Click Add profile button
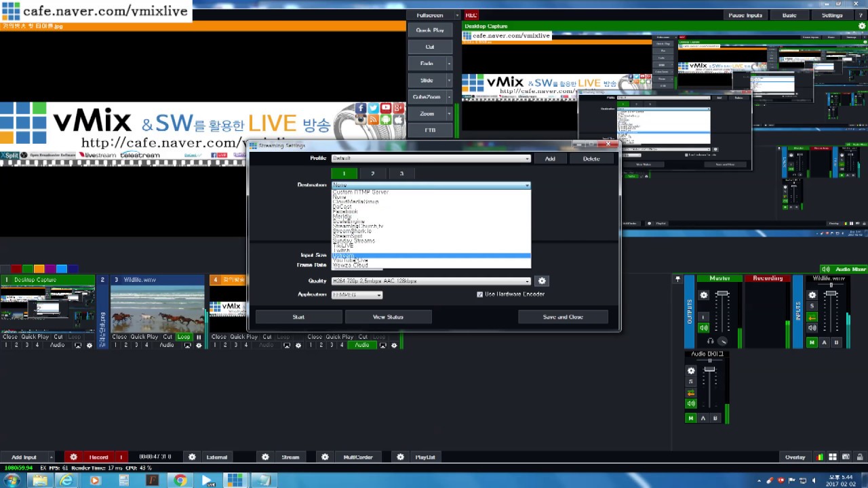The image size is (868, 488). 550,159
